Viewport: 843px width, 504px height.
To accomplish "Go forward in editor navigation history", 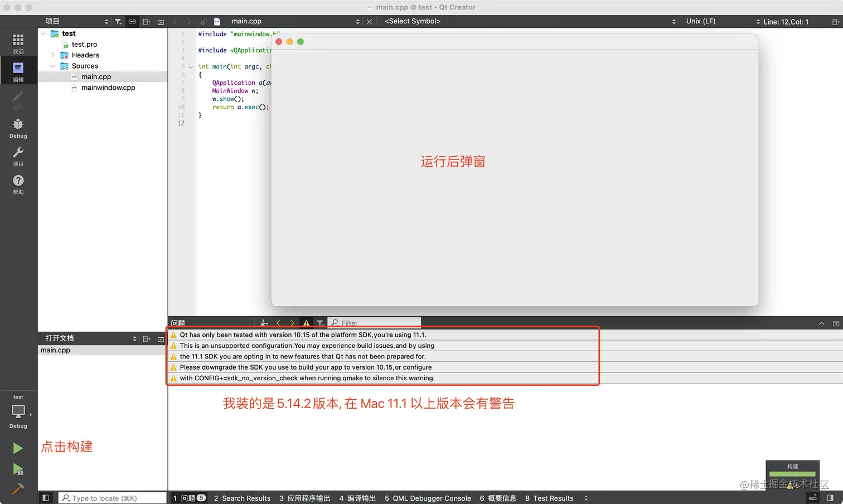I will point(189,21).
